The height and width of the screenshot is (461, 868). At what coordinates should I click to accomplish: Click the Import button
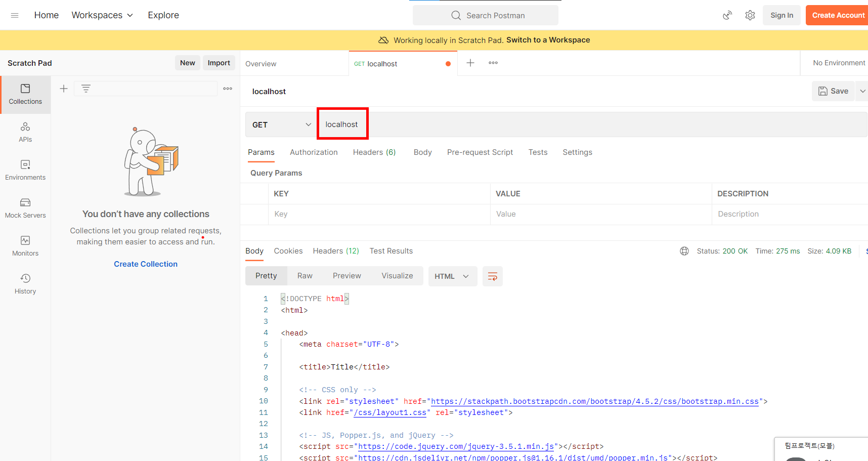click(219, 63)
